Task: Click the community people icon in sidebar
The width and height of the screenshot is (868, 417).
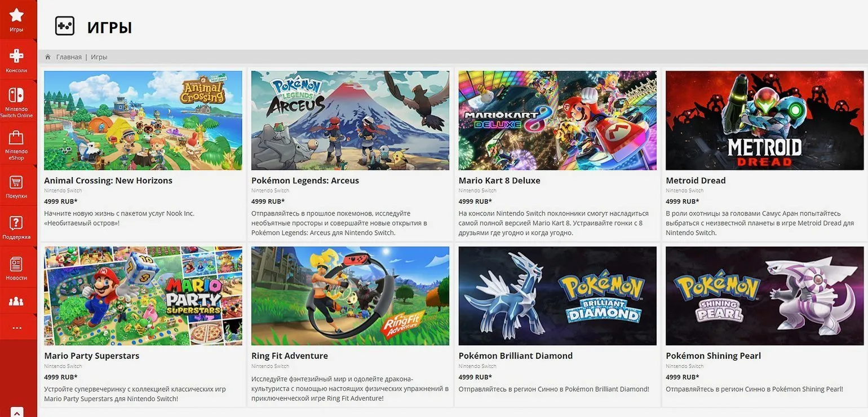Action: [16, 301]
